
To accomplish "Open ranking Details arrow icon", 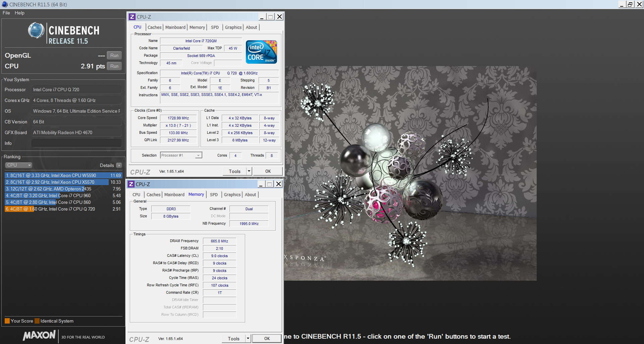I will pyautogui.click(x=119, y=165).
